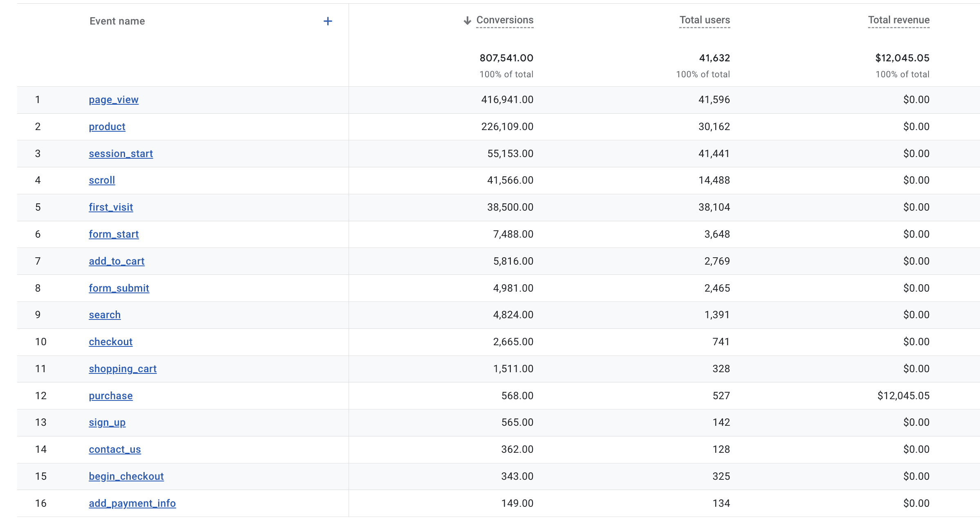This screenshot has width=980, height=526.
Task: Open the scroll event link
Action: tap(102, 180)
